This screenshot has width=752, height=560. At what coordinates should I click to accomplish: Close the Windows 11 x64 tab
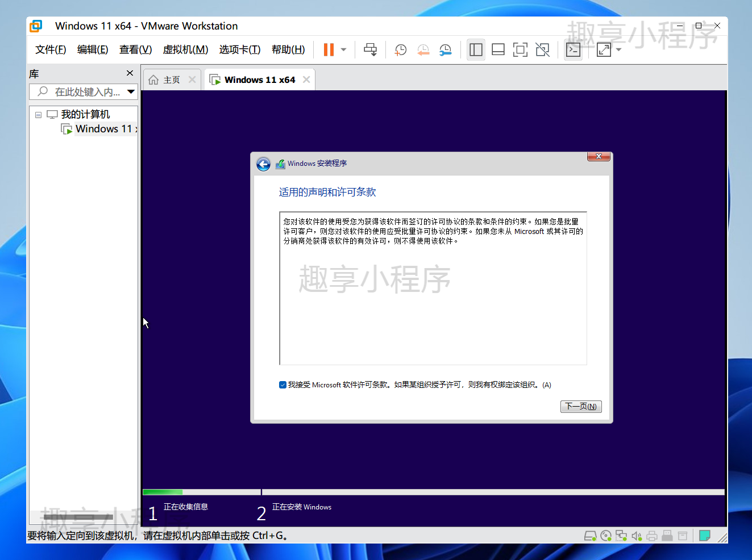(x=306, y=80)
